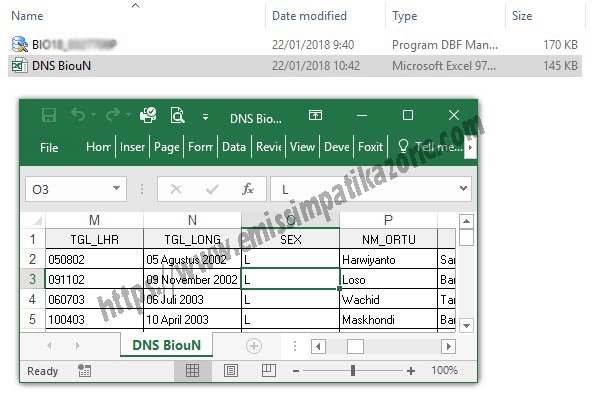Screen dimensions: 605x406
Task: Click the cell containing 050802
Action: 94,259
